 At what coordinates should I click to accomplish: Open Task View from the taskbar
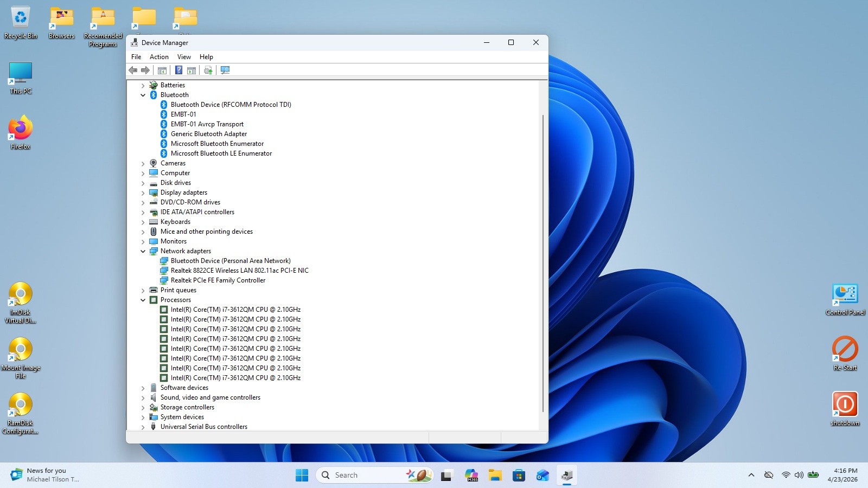[x=446, y=476]
